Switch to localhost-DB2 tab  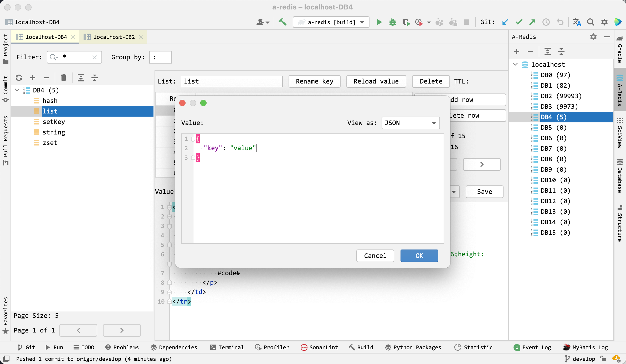point(114,37)
